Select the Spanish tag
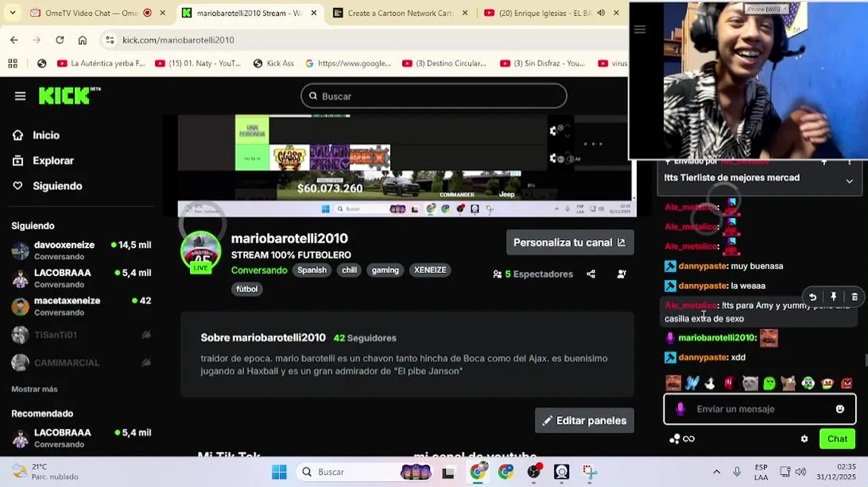 (x=312, y=270)
